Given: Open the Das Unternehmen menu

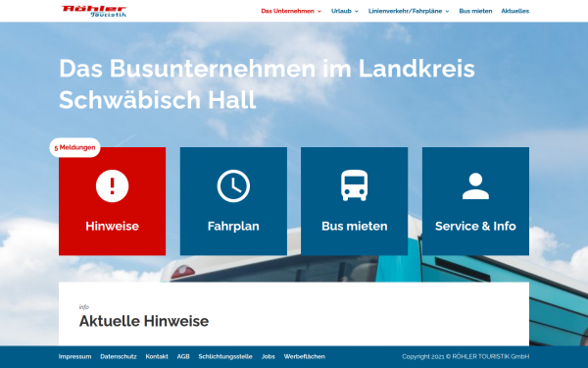Looking at the screenshot, I should (x=287, y=11).
